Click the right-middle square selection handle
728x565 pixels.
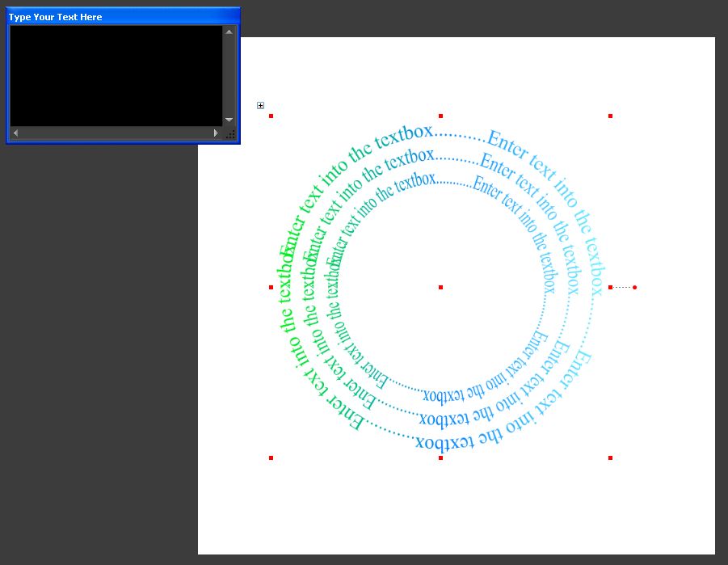610,287
